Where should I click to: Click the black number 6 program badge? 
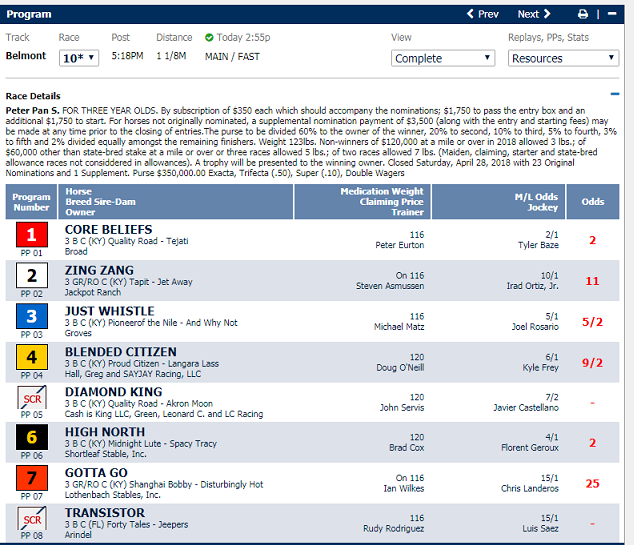pyautogui.click(x=31, y=437)
